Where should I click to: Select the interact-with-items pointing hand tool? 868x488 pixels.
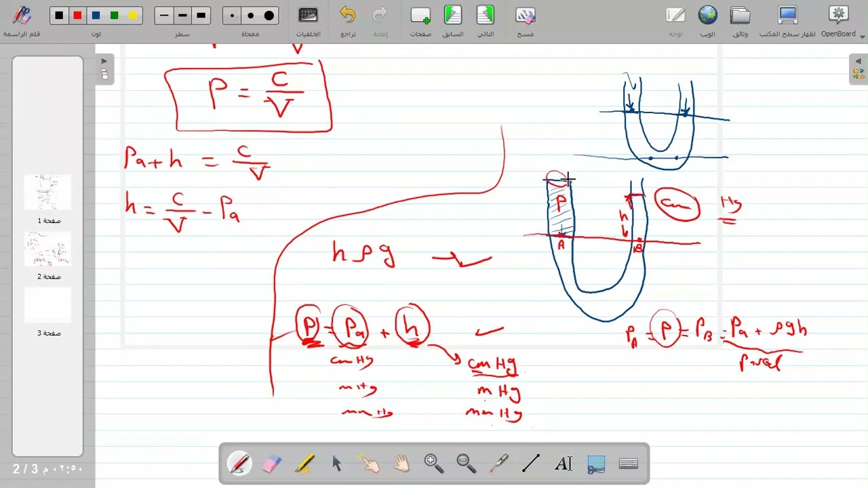[x=369, y=464]
